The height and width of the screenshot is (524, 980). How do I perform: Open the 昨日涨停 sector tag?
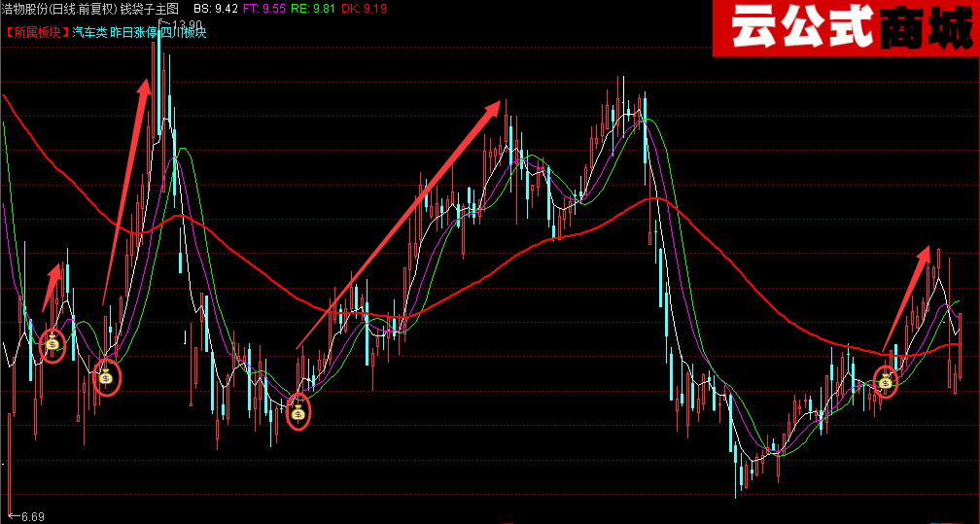[x=133, y=32]
